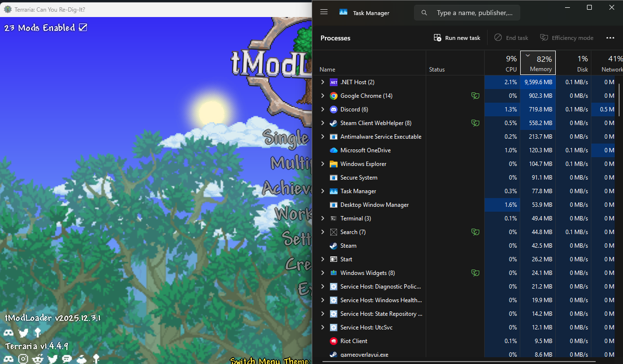Expand Steam Client WebHelper group
The width and height of the screenshot is (623, 364).
point(322,123)
